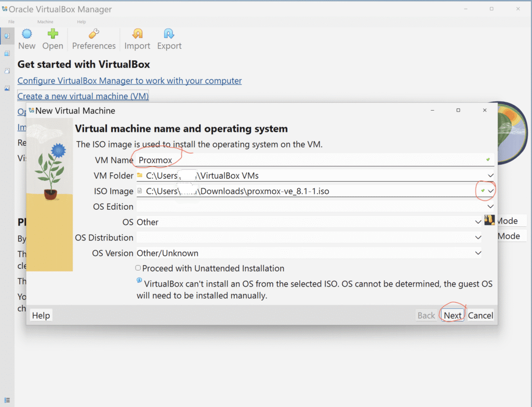Open the OS dropdown showing Other

click(478, 222)
